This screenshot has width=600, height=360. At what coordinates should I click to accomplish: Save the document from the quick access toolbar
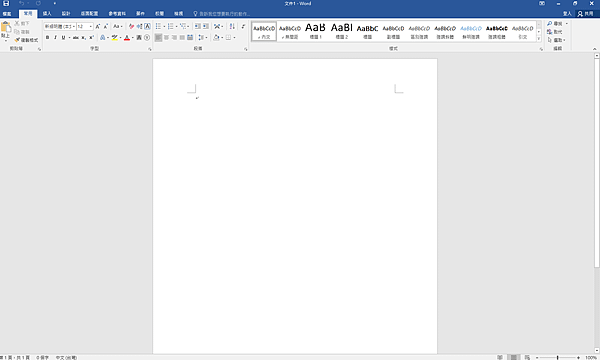click(x=6, y=3)
